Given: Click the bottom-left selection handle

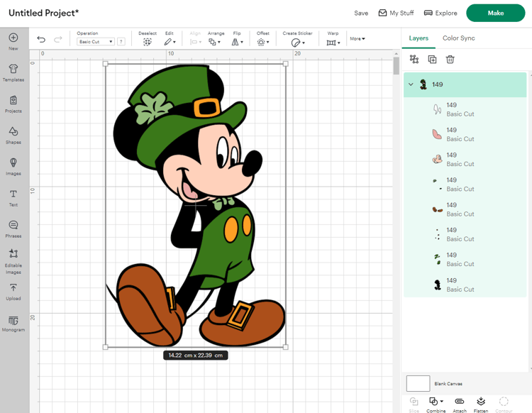Looking at the screenshot, I should 105,347.
